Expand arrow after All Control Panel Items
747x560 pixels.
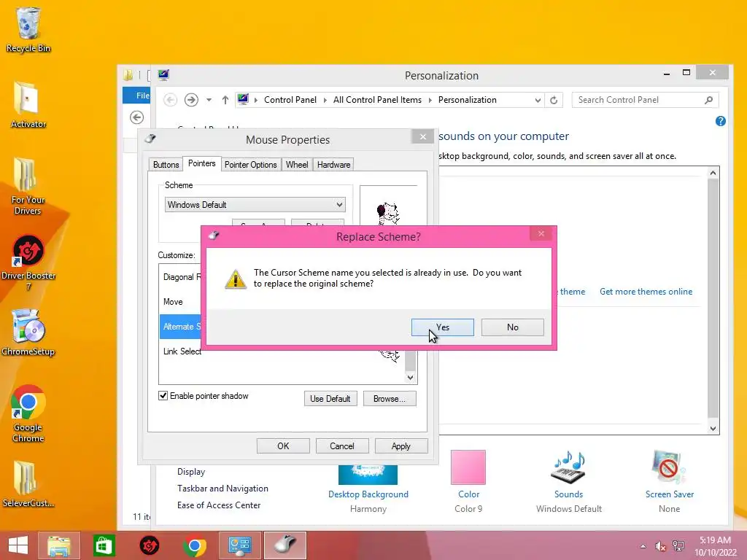(x=430, y=100)
